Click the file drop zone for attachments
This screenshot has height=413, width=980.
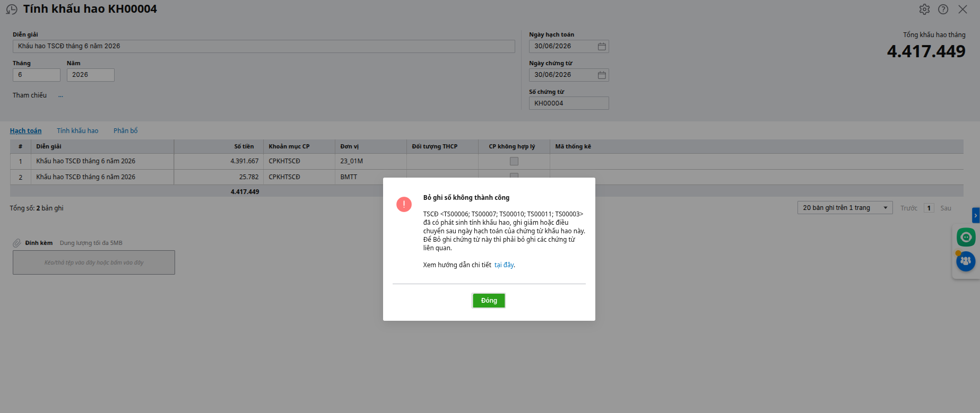coord(94,262)
